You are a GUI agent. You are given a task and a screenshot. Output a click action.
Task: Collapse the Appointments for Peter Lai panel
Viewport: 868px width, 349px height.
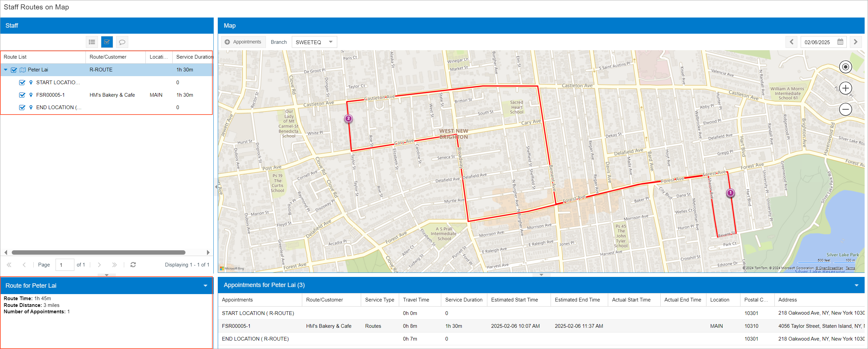(856, 286)
